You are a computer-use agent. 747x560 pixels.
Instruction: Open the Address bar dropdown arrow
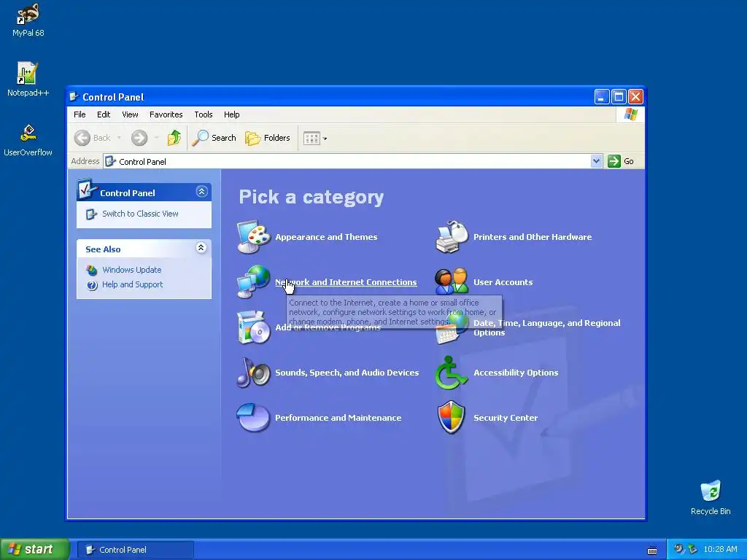click(596, 161)
